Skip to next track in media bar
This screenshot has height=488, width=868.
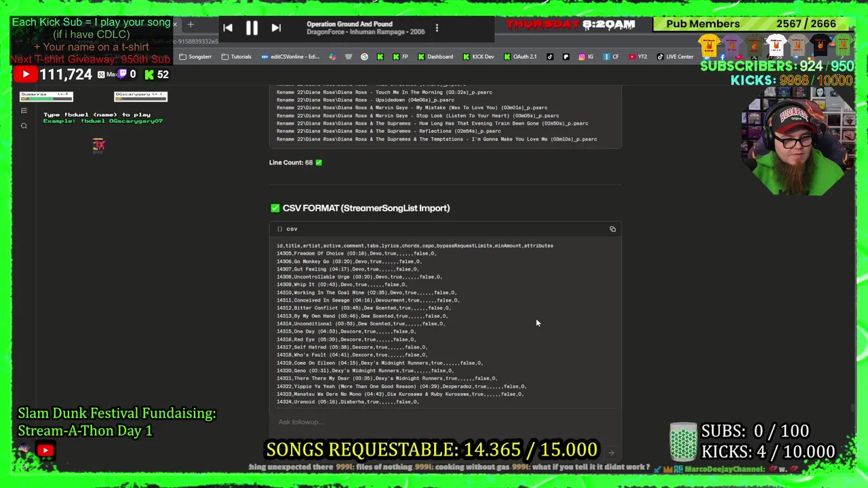coord(276,28)
